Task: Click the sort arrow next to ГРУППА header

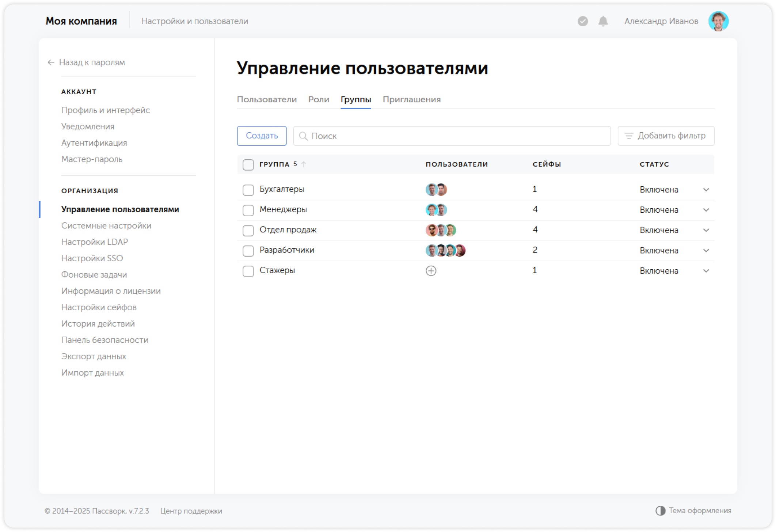Action: click(x=303, y=164)
